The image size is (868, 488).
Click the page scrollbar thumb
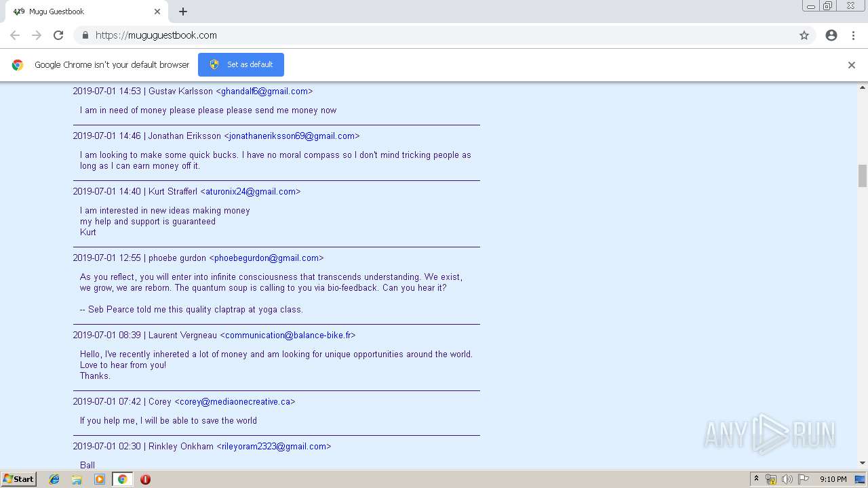point(863,176)
